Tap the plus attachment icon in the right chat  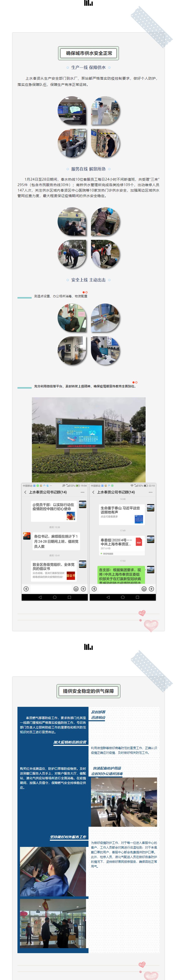click(x=151, y=589)
